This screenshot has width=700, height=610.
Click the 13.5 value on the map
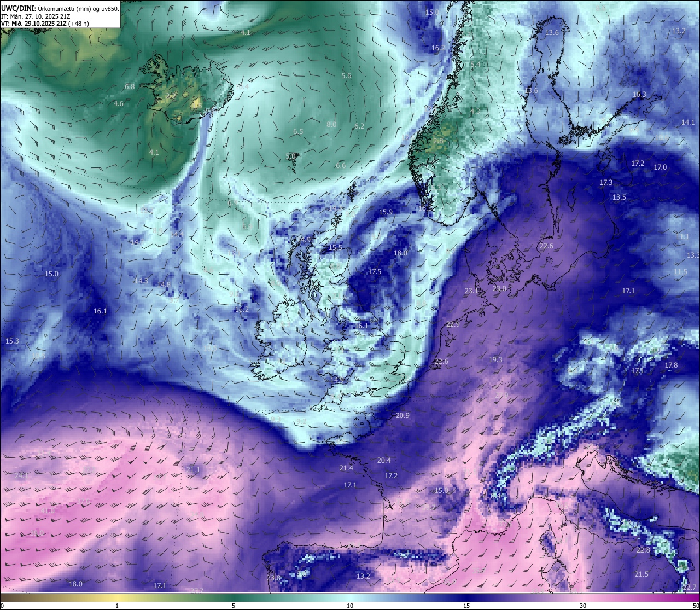click(x=620, y=197)
